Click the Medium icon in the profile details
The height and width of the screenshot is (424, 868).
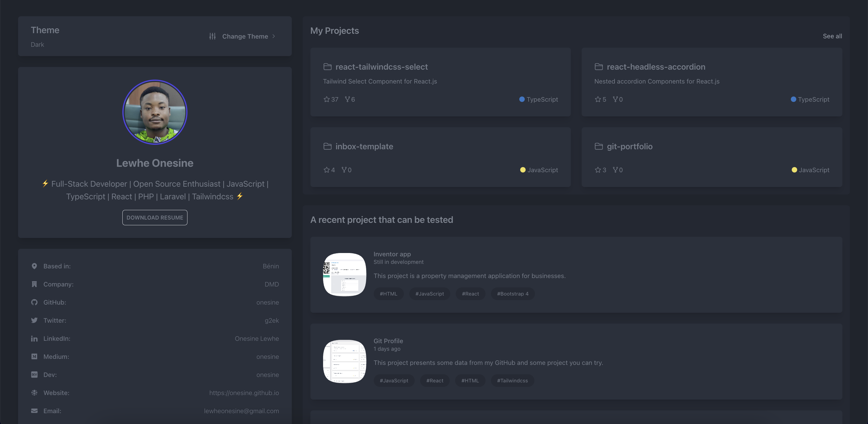34,356
